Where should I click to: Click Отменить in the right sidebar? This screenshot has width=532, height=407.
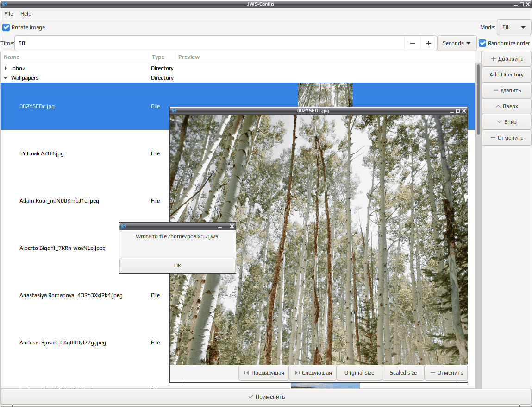point(507,138)
